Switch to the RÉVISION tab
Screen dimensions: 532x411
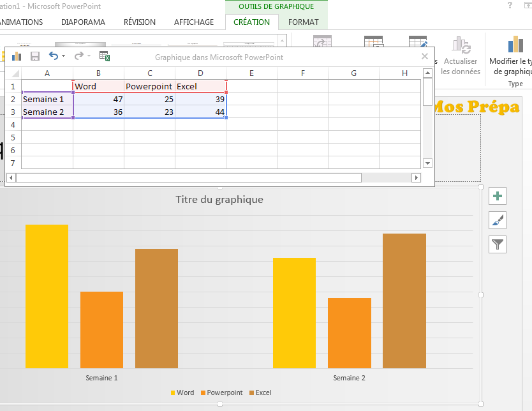click(140, 22)
